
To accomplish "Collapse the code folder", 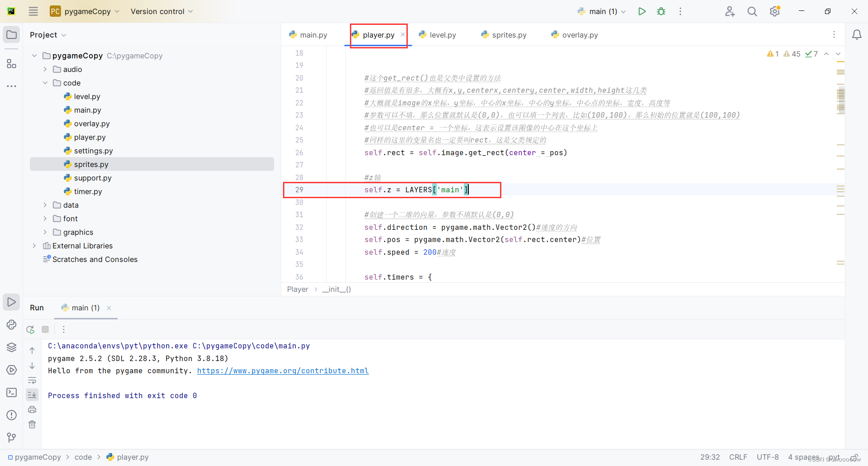I will click(45, 83).
